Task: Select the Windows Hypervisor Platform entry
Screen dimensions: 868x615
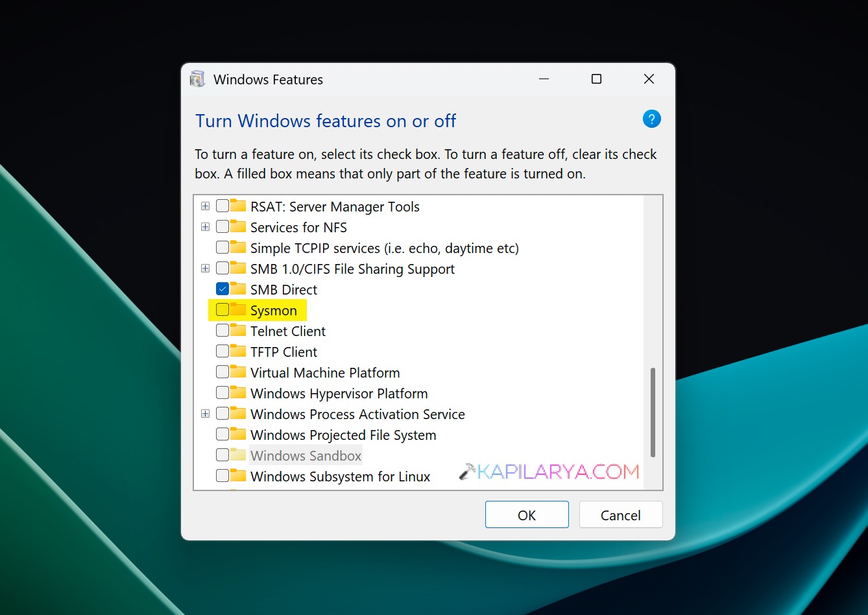Action: click(338, 393)
